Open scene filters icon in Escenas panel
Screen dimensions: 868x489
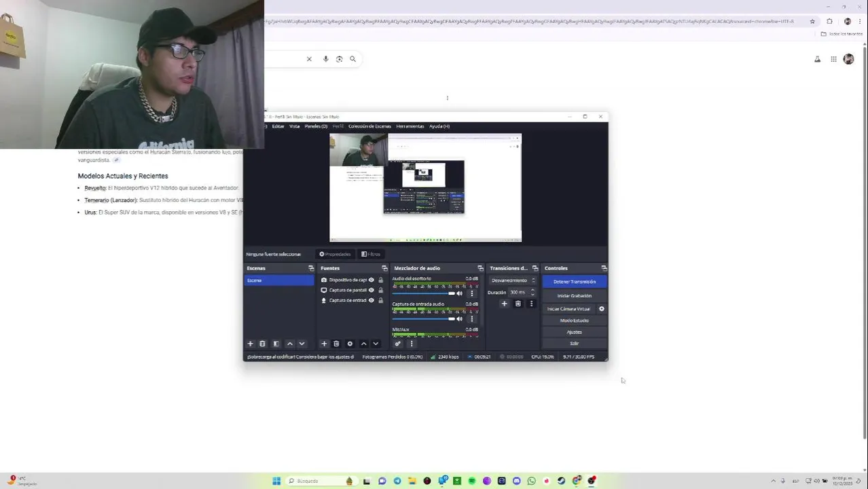click(x=276, y=344)
